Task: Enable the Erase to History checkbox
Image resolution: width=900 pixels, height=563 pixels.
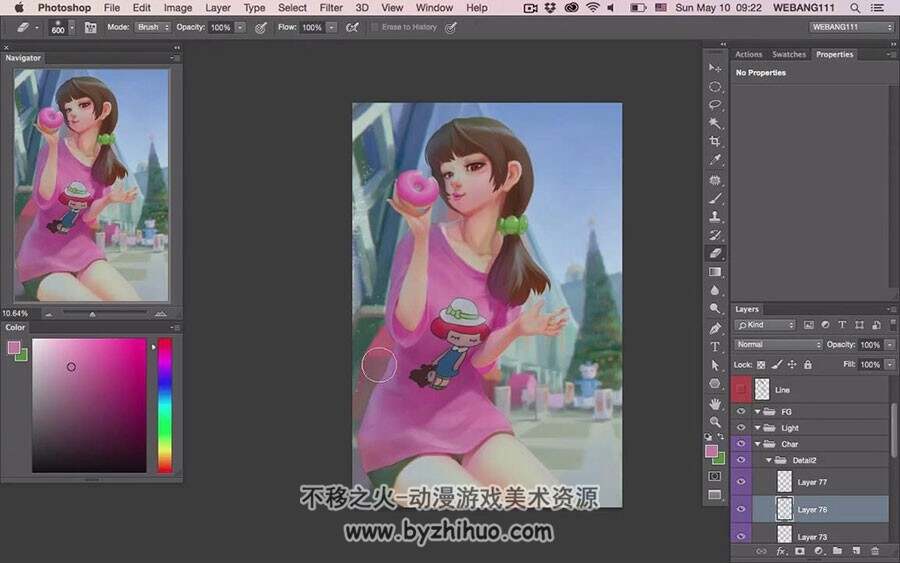Action: 375,27
